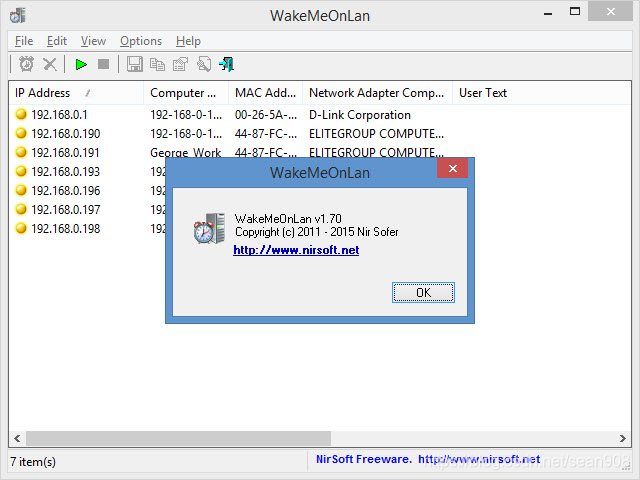The height and width of the screenshot is (480, 640).
Task: Sort by Network Adapter Company column header
Action: [377, 93]
